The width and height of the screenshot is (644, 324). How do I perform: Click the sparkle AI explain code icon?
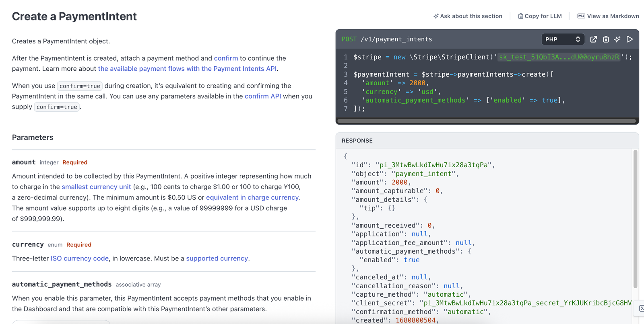click(x=617, y=39)
